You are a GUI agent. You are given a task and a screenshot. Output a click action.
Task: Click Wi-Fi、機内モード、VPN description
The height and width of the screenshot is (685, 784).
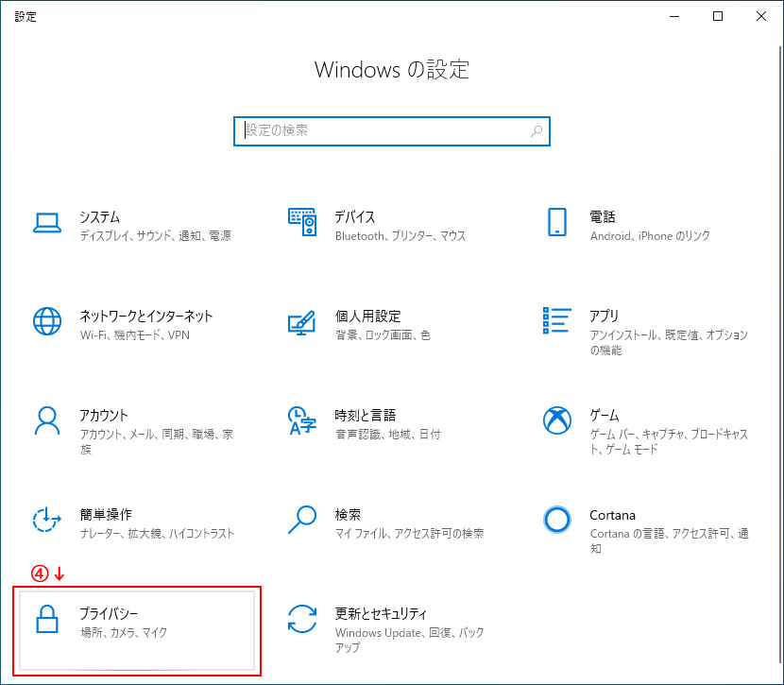coord(135,334)
